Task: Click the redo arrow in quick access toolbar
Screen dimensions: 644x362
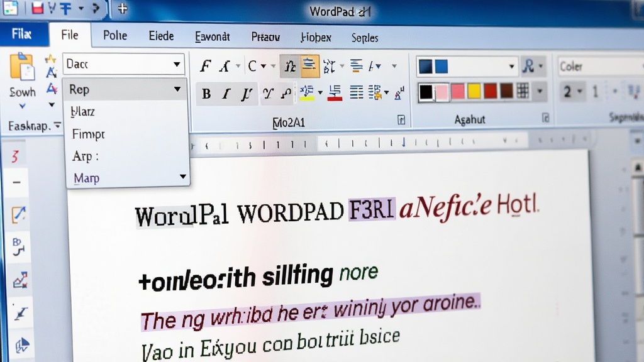Action: tap(96, 8)
